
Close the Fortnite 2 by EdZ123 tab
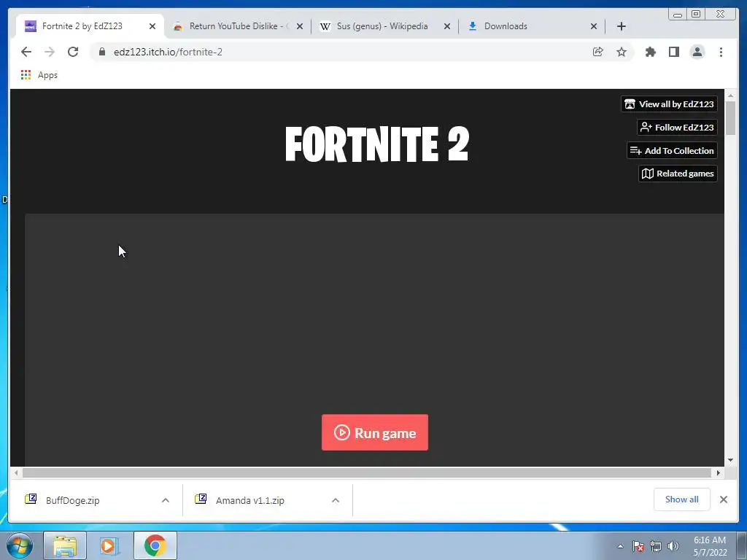(x=152, y=26)
